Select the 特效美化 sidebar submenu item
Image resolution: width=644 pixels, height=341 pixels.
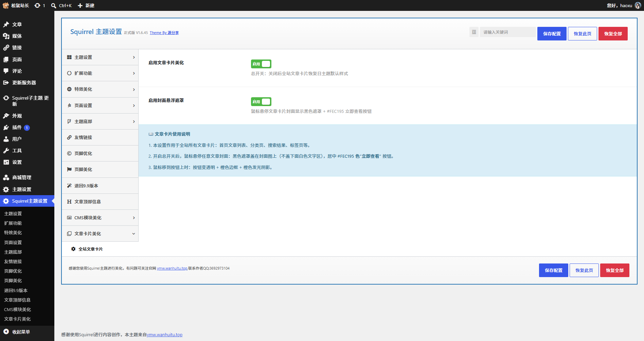(x=13, y=233)
